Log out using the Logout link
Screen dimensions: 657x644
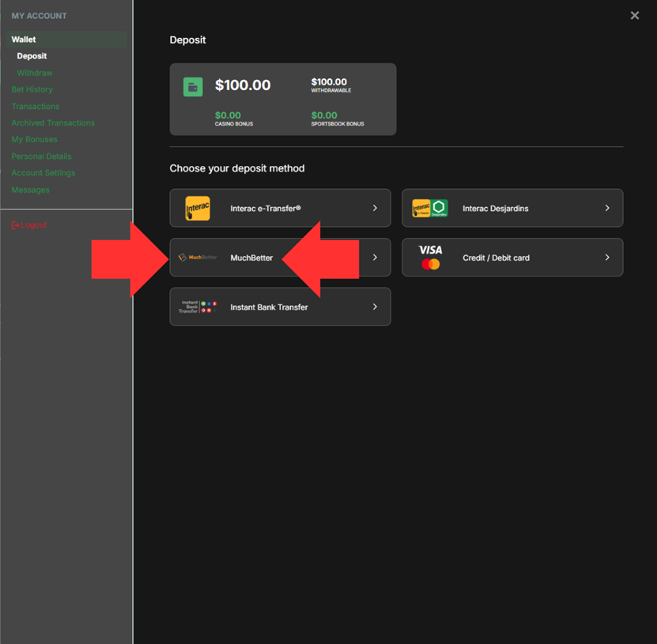coord(29,225)
